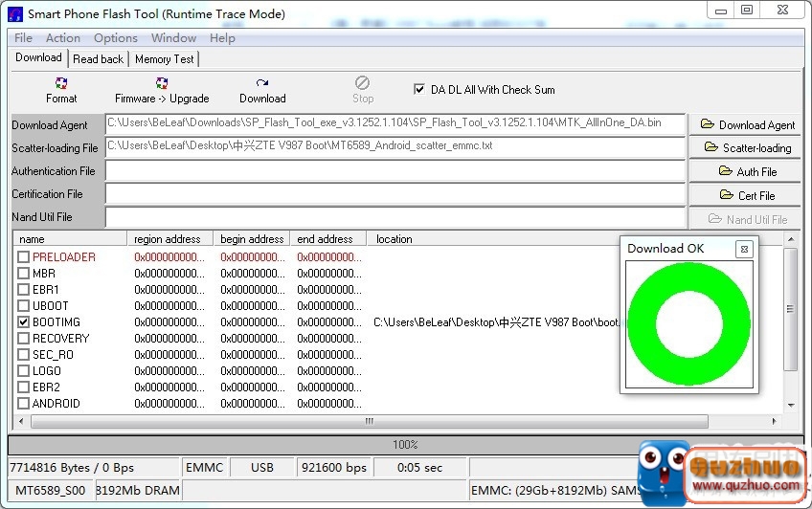Open the Window menu
The width and height of the screenshot is (812, 509).
point(173,38)
